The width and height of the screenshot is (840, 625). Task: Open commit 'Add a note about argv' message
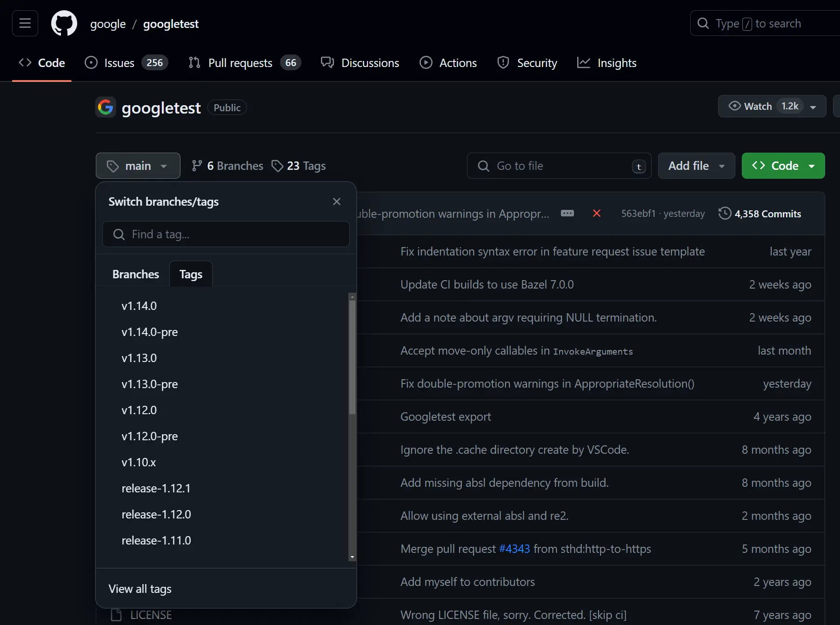(x=528, y=317)
